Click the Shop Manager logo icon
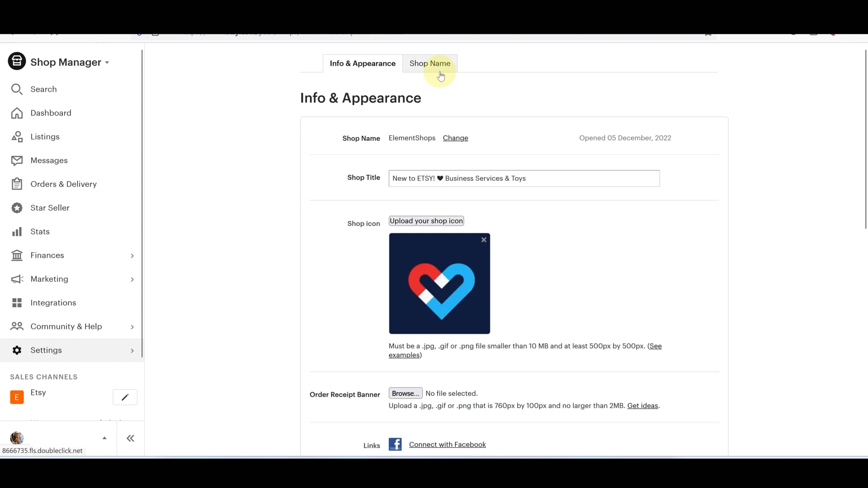Screen dimensions: 868x488 [x=17, y=61]
